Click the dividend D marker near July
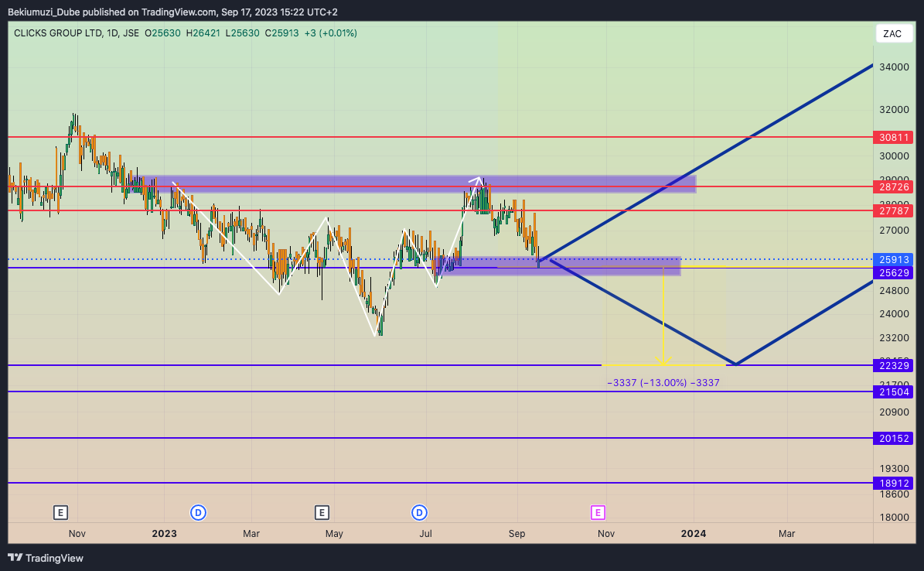 point(419,513)
